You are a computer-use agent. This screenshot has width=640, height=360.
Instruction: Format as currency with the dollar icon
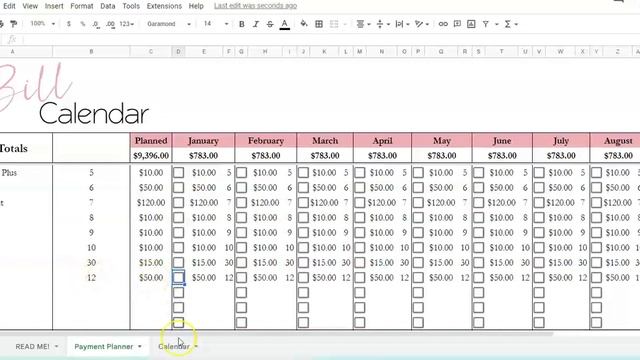69,24
